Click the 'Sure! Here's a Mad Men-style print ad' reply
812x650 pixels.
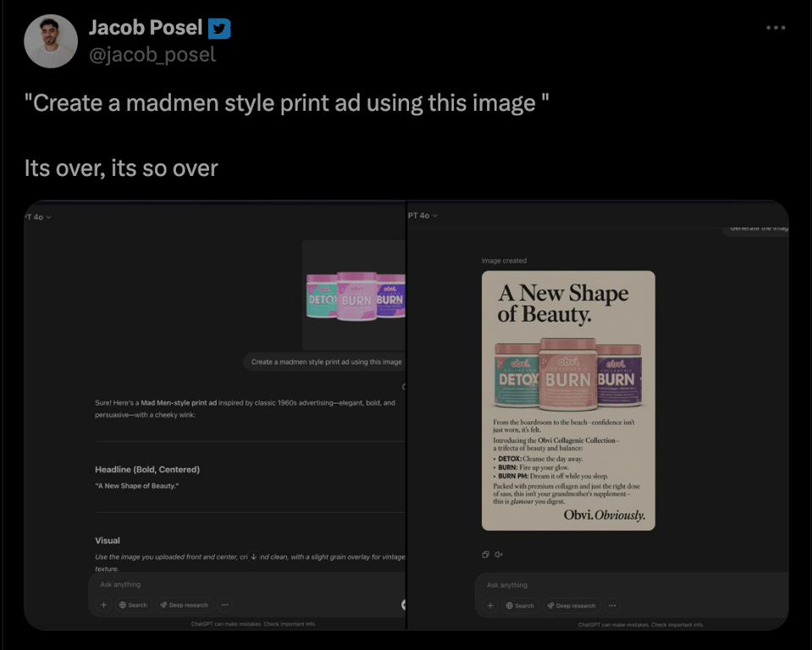[x=245, y=408]
